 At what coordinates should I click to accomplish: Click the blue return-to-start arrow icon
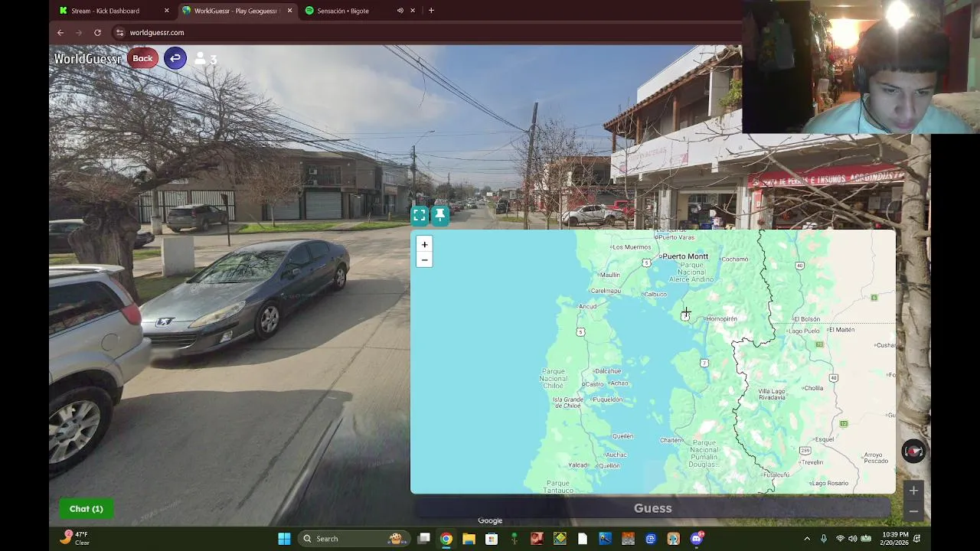[x=175, y=58]
